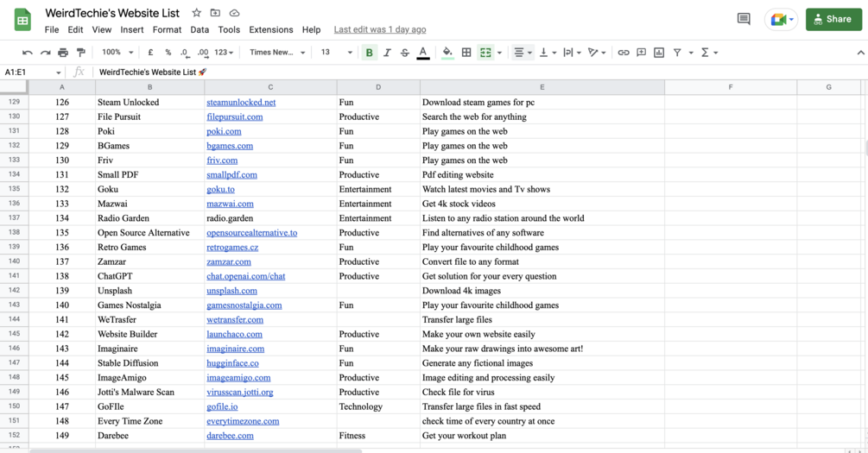Insert a chart

tap(659, 53)
